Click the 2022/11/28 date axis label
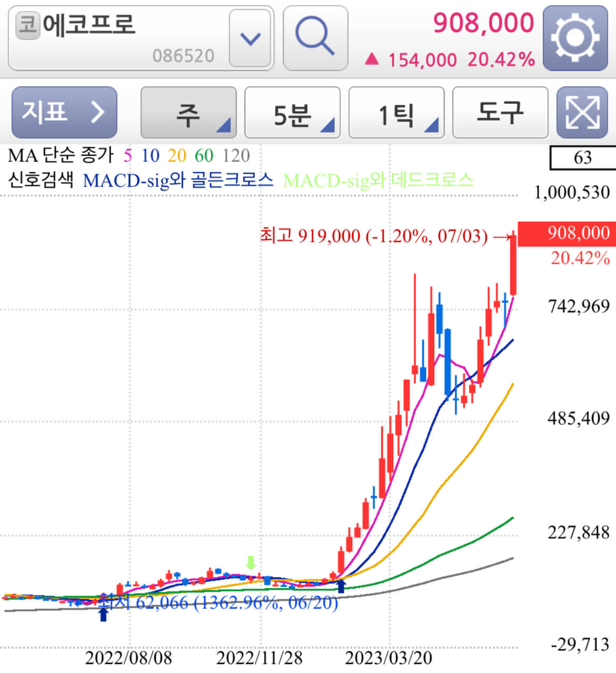Image resolution: width=616 pixels, height=674 pixels. pyautogui.click(x=260, y=658)
